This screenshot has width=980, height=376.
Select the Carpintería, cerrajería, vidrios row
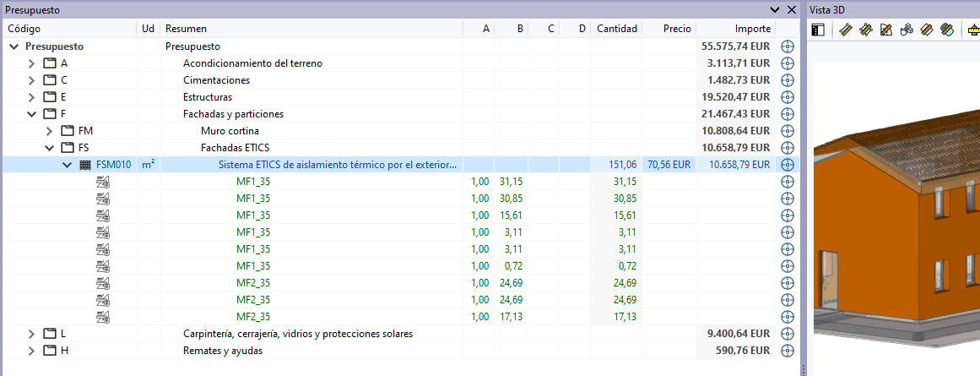[298, 334]
